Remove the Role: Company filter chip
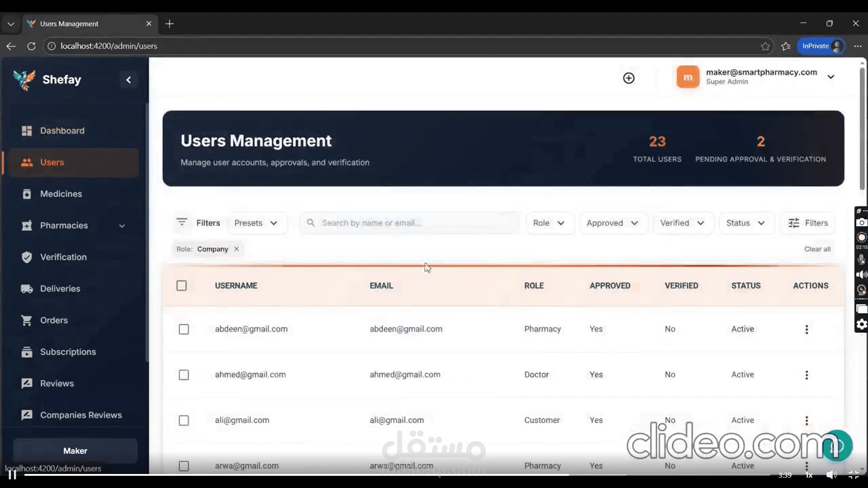 coord(236,249)
